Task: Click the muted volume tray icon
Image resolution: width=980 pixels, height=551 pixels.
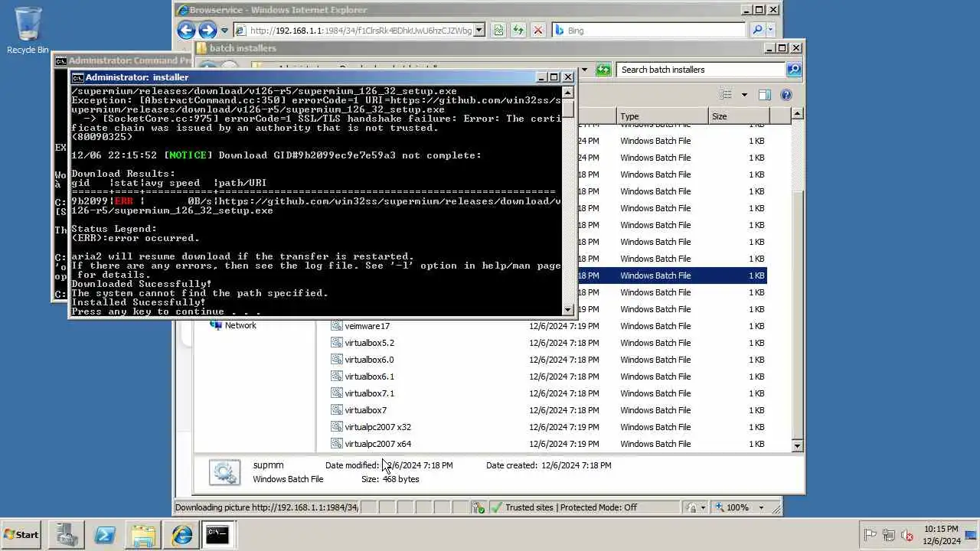Action: tap(907, 536)
